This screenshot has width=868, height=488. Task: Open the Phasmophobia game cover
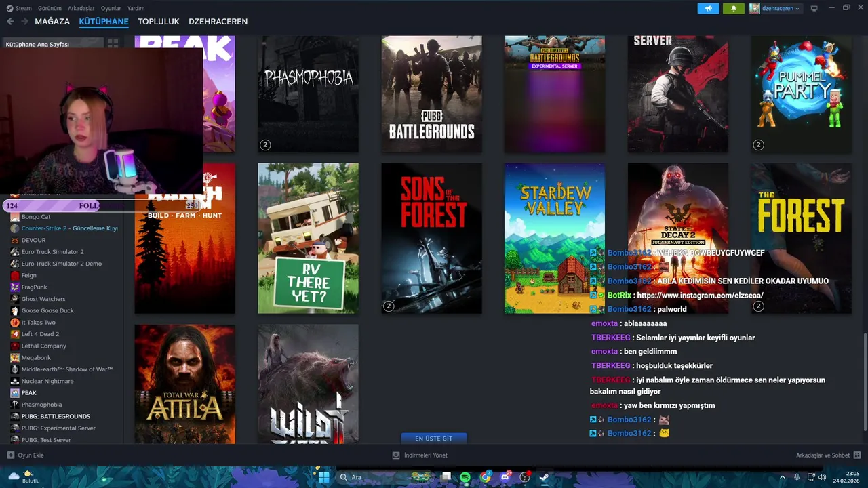pyautogui.click(x=309, y=94)
